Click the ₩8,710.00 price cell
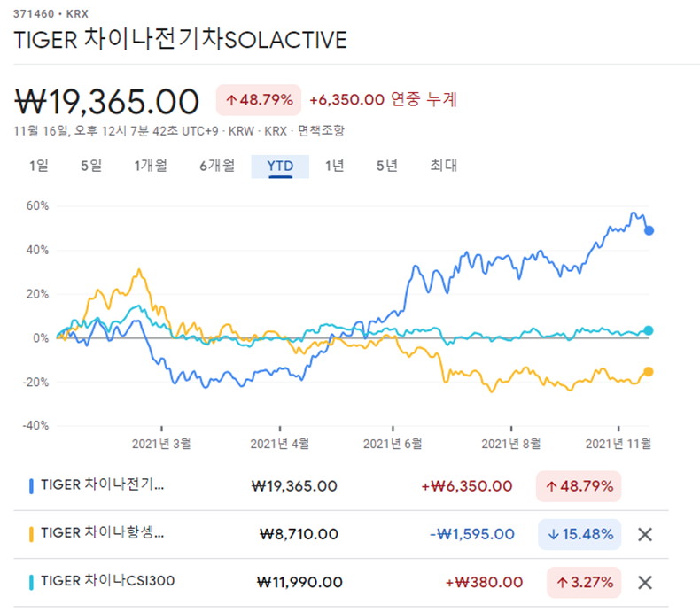The width and height of the screenshot is (700, 612). click(299, 534)
